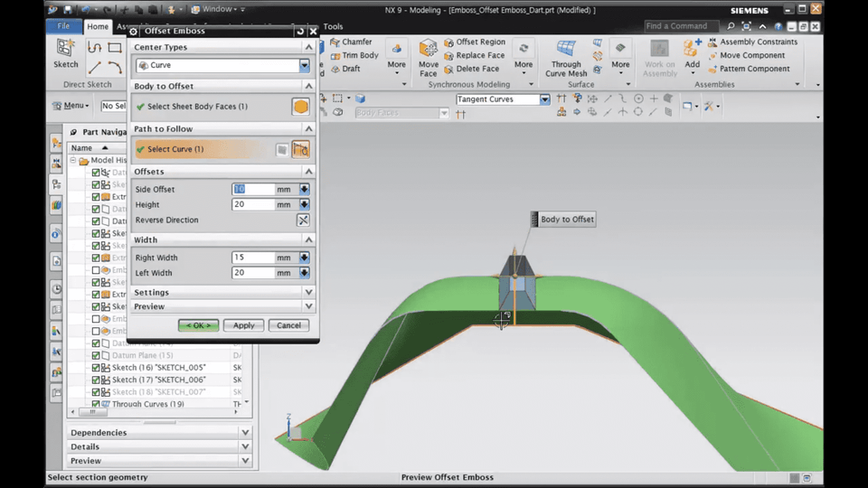The height and width of the screenshot is (488, 868).
Task: Open Height value dropdown arrow
Action: [304, 205]
